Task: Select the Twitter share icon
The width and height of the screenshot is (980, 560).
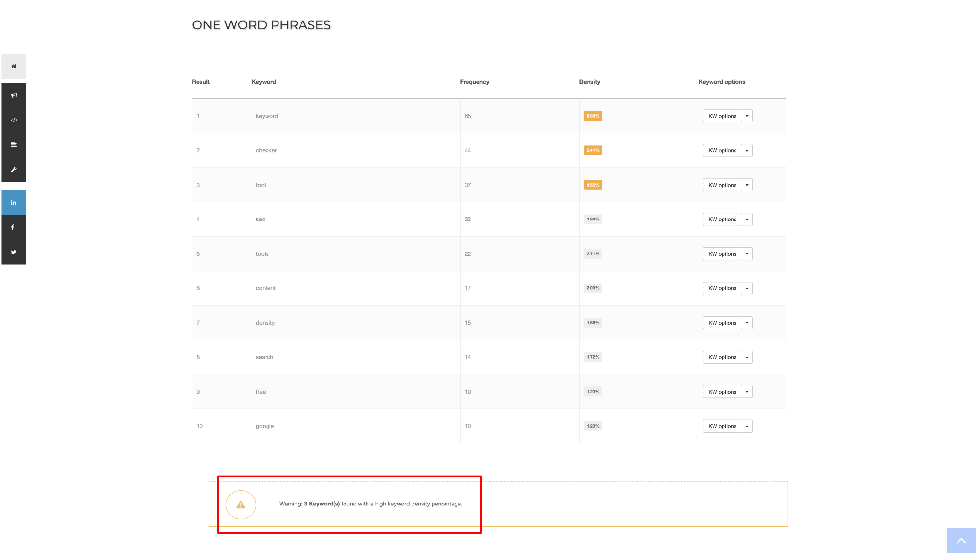Action: (13, 252)
